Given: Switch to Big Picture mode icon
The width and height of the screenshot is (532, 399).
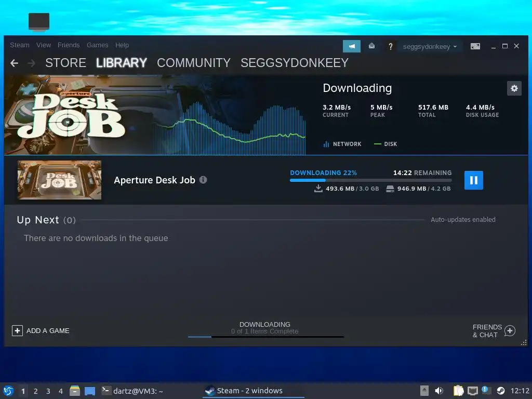Looking at the screenshot, I should pyautogui.click(x=475, y=46).
